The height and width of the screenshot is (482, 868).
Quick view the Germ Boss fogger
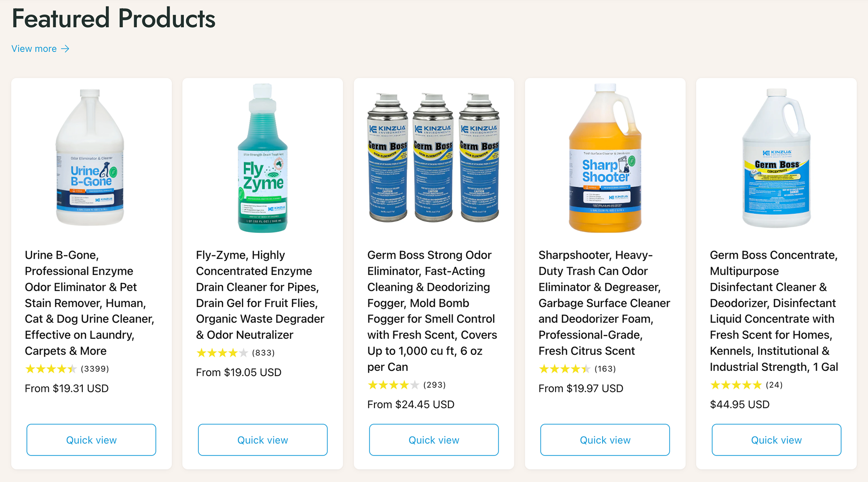click(434, 440)
